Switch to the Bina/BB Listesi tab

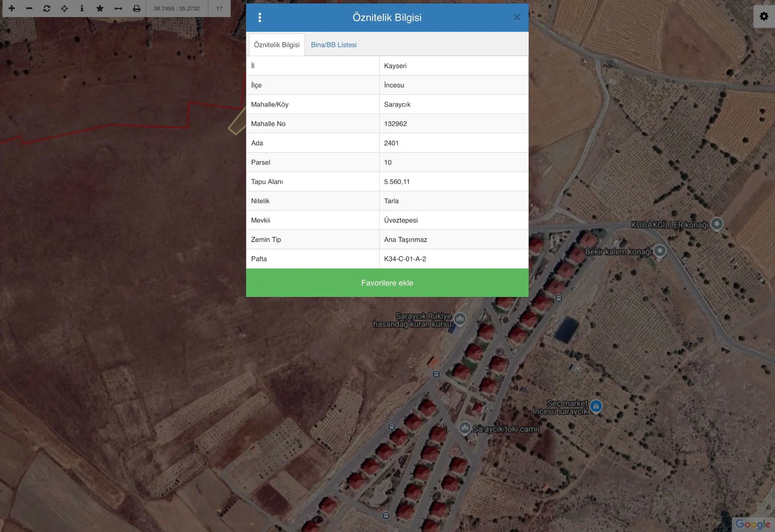click(334, 45)
